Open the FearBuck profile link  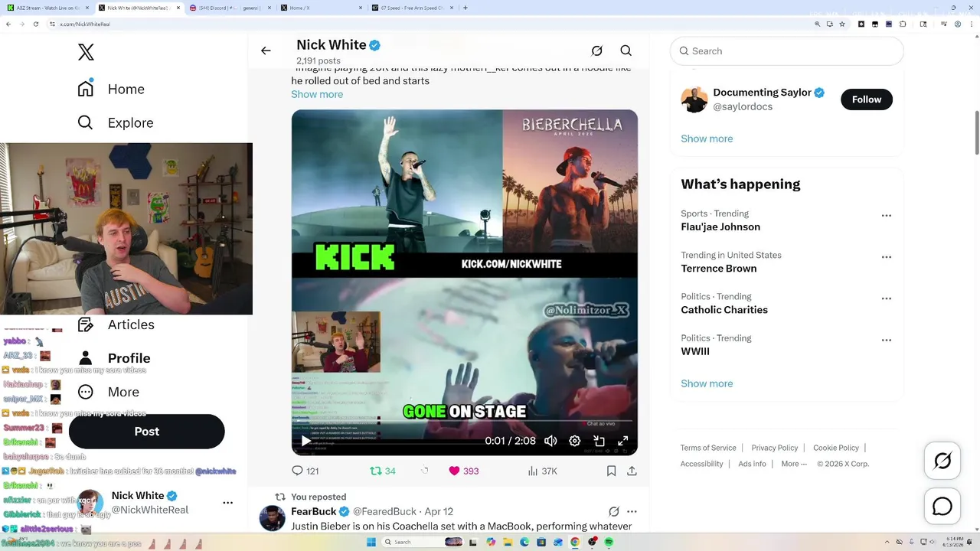[314, 511]
